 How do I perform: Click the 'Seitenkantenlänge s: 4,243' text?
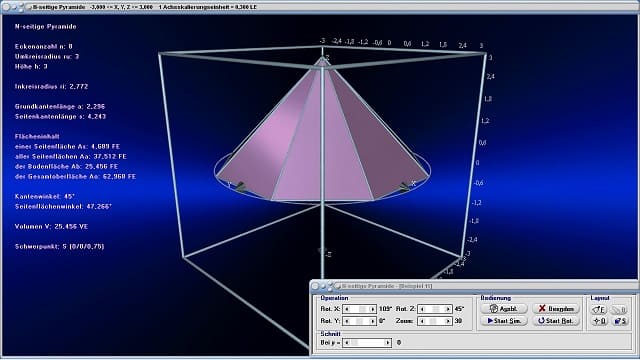point(60,116)
